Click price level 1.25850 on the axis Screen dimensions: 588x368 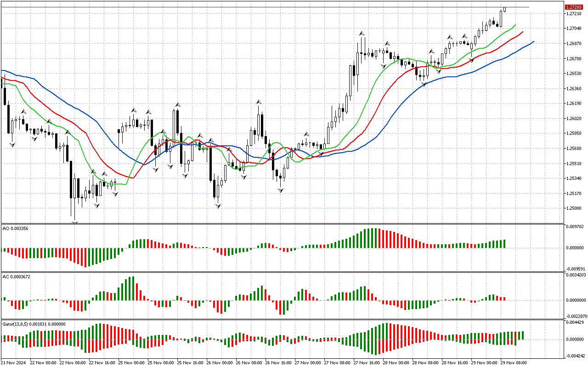click(573, 134)
